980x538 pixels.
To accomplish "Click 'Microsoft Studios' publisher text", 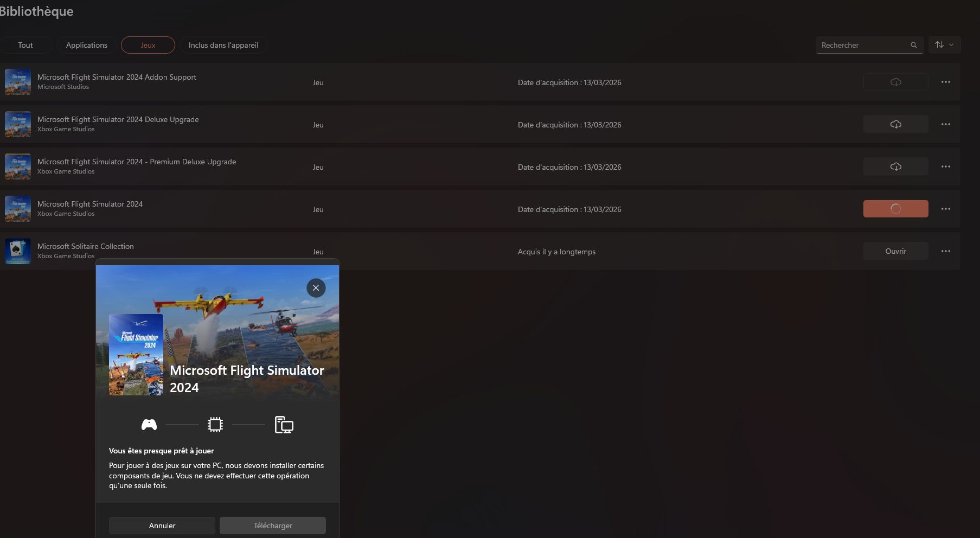I will tap(63, 87).
